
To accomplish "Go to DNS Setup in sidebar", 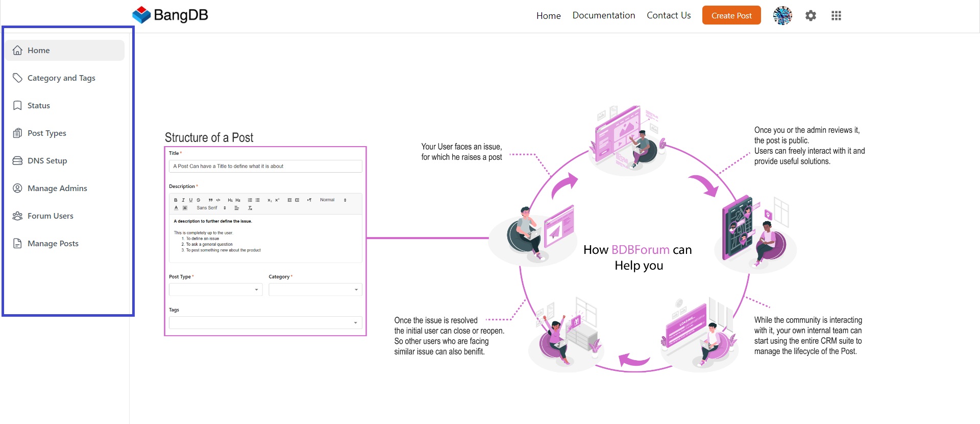I will click(x=65, y=160).
